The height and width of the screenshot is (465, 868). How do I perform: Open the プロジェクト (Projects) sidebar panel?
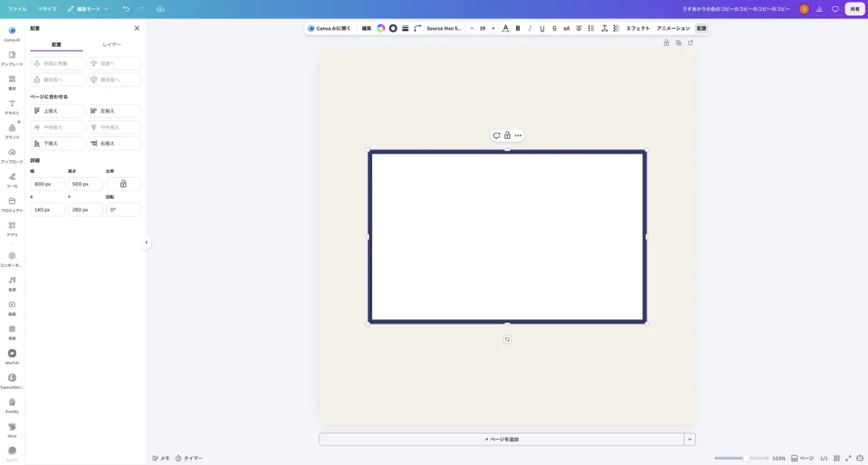(12, 204)
